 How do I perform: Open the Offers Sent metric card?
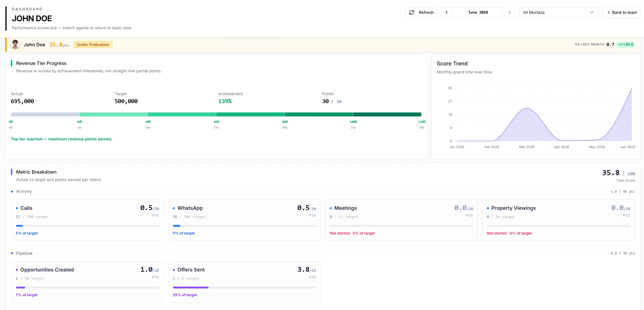coord(244,282)
